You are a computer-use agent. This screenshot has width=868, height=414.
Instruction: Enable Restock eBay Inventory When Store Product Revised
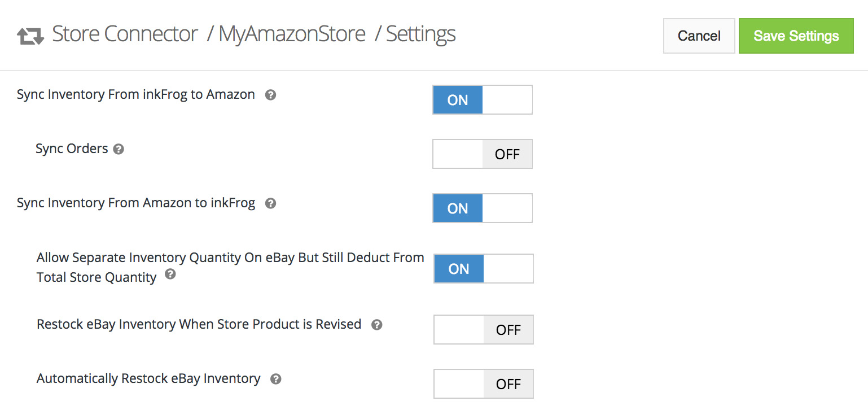coord(483,330)
